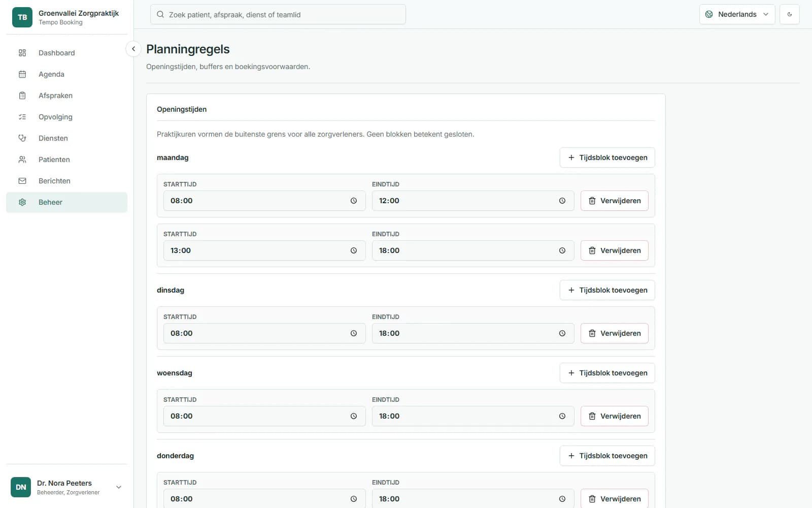
Task: Click the Patienten people icon
Action: point(22,160)
